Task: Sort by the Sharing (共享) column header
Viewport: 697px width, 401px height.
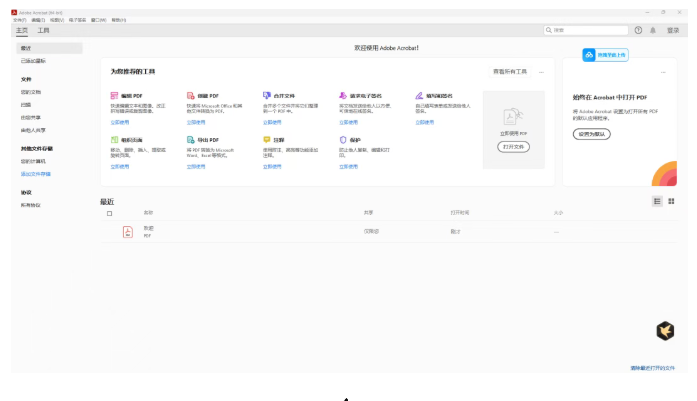Action: pyautogui.click(x=369, y=213)
